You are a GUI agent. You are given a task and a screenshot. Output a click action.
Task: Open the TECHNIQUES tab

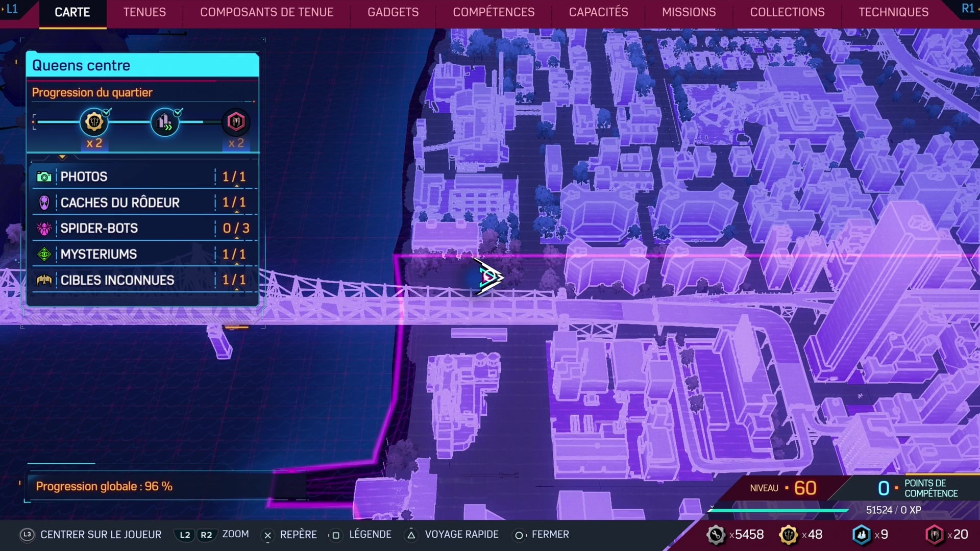(x=893, y=12)
